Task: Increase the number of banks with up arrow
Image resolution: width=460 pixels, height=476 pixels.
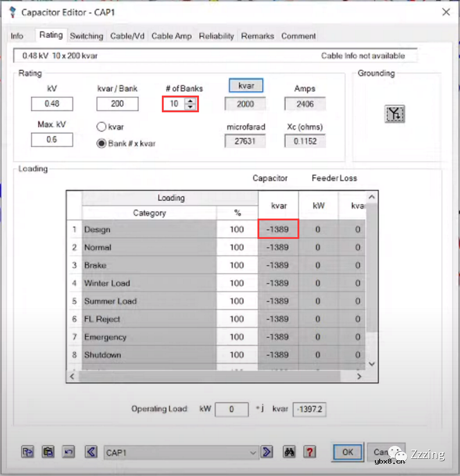Action: [x=191, y=101]
